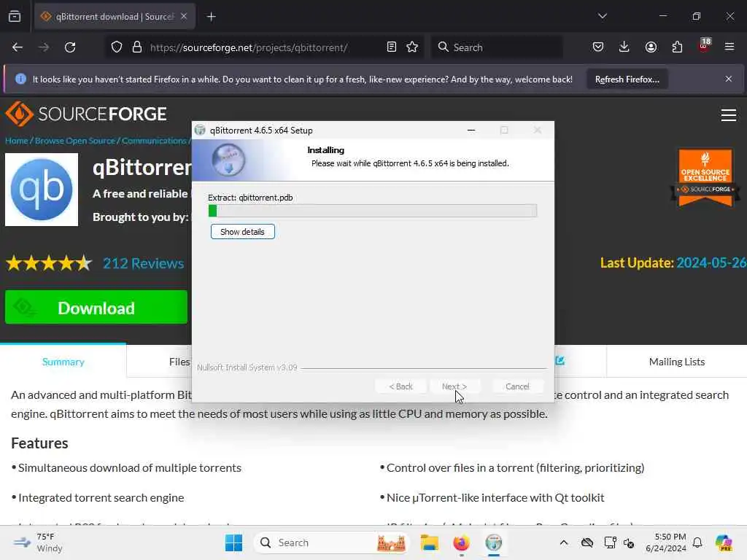Click the qBittorrent qb logo image
The height and width of the screenshot is (560, 747).
pos(42,190)
